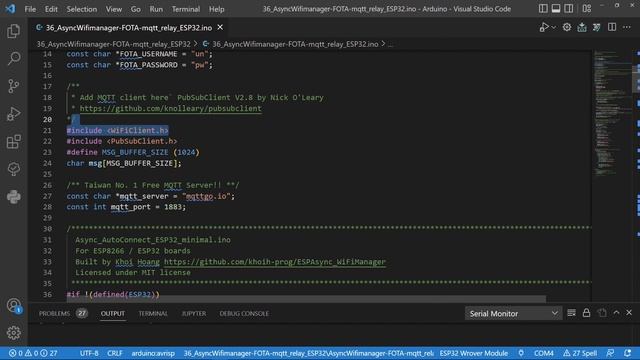Click the feedback icon in status bar
The width and height of the screenshot is (640, 360).
pyautogui.click(x=610, y=353)
